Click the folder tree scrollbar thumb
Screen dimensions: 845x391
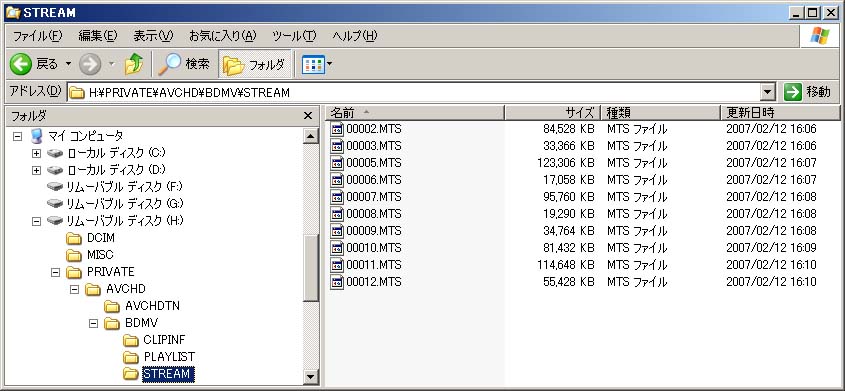click(x=311, y=269)
